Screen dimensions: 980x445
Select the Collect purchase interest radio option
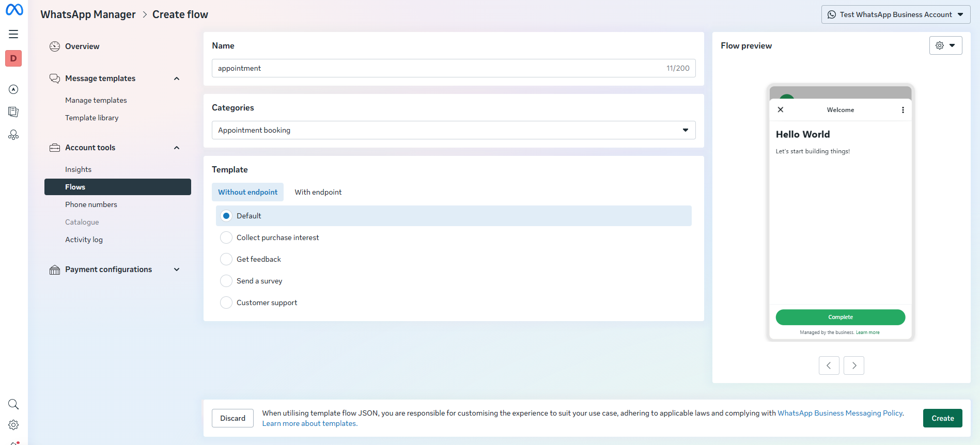[x=226, y=237]
